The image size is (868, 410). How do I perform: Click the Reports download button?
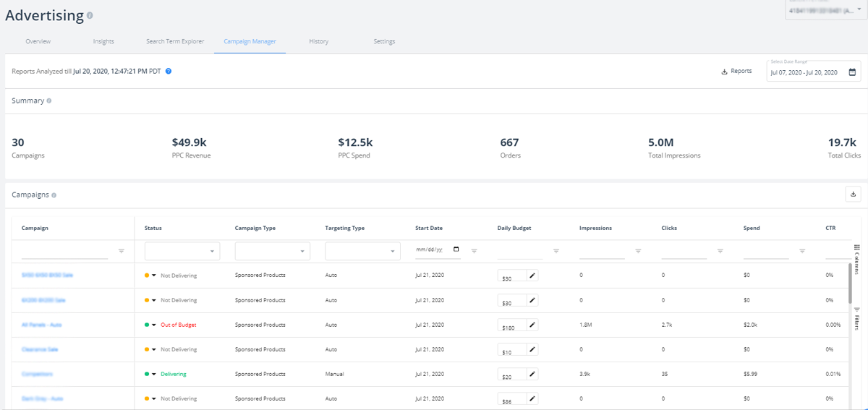(736, 72)
